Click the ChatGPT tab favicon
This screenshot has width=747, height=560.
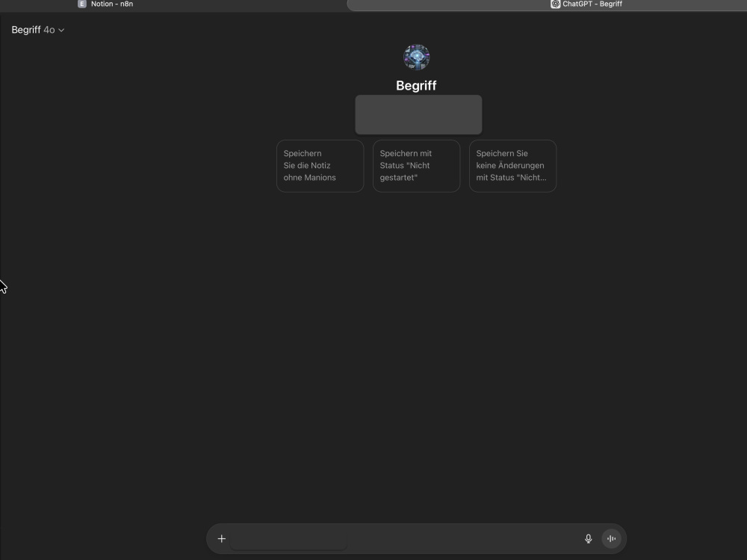click(x=556, y=4)
